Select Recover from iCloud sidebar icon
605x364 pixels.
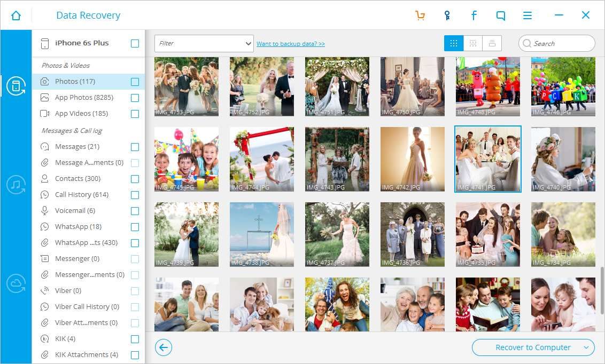pos(16,283)
